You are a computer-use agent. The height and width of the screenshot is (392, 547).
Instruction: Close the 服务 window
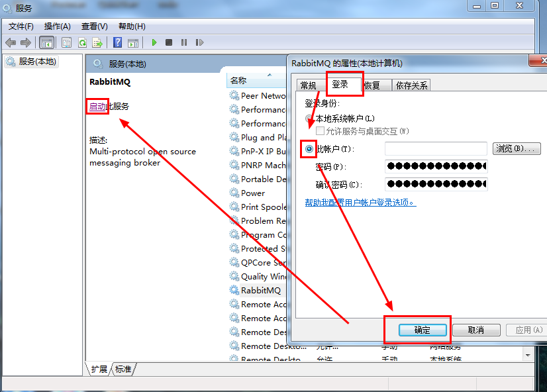[519, 5]
